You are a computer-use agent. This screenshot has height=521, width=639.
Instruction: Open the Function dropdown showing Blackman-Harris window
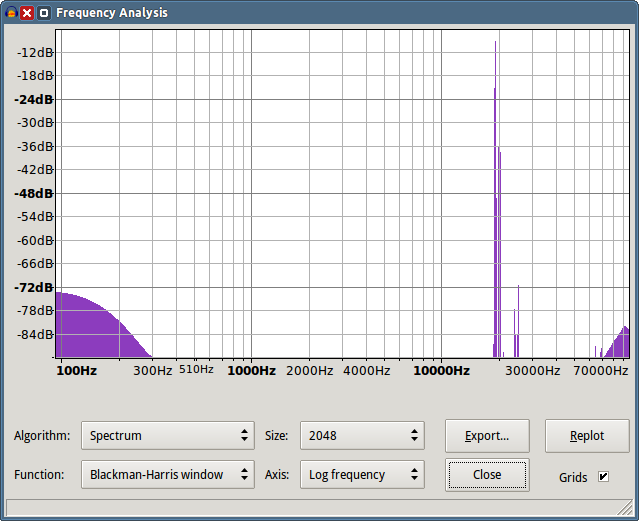coord(168,475)
